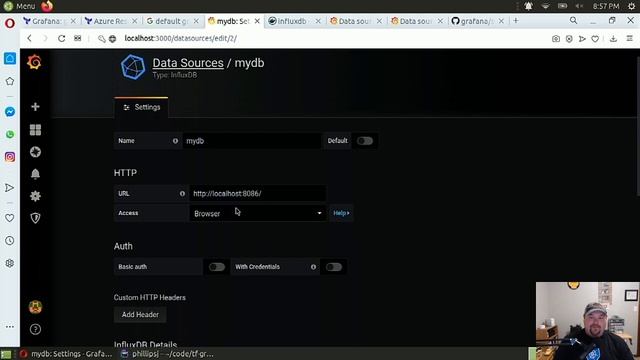Image resolution: width=640 pixels, height=360 pixels.
Task: Open the Dashboards grid icon
Action: point(36,130)
